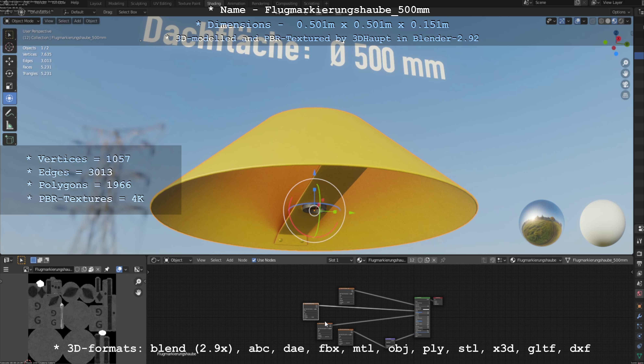Click the tweak select tool in image editor header
The image size is (644, 364).
[21, 260]
